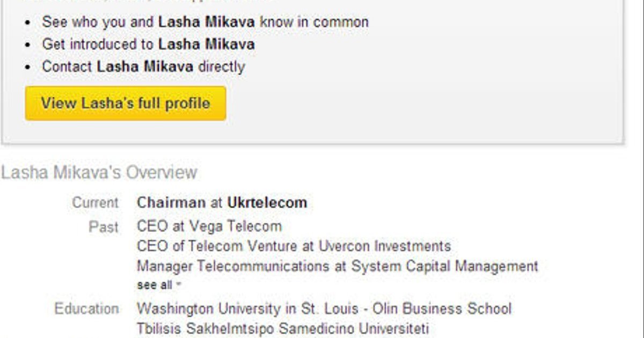This screenshot has height=338, width=644.
Task: Open Washington University Olin Business School entry
Action: pyautogui.click(x=324, y=309)
